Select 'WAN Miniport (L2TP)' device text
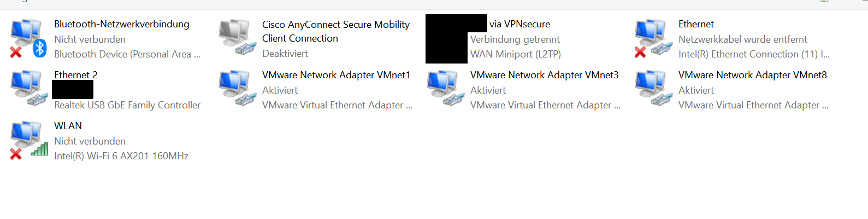 515,54
